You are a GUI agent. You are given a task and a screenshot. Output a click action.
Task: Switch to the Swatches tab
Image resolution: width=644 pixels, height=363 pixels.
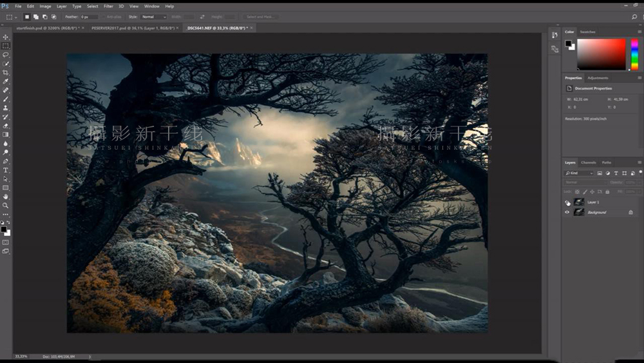click(x=587, y=32)
